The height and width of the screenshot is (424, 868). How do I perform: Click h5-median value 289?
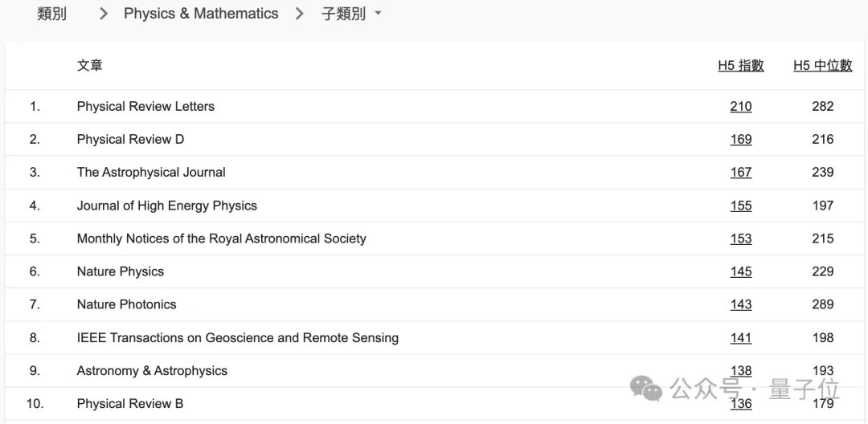(823, 304)
